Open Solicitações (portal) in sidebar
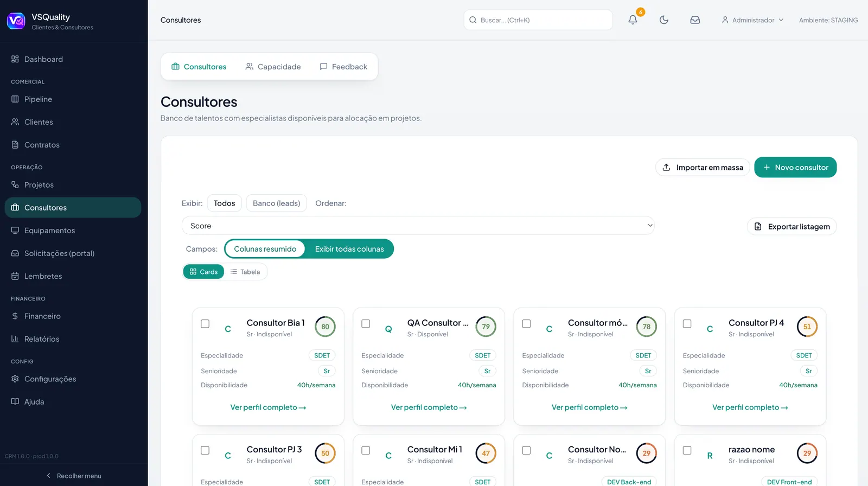 (x=73, y=253)
